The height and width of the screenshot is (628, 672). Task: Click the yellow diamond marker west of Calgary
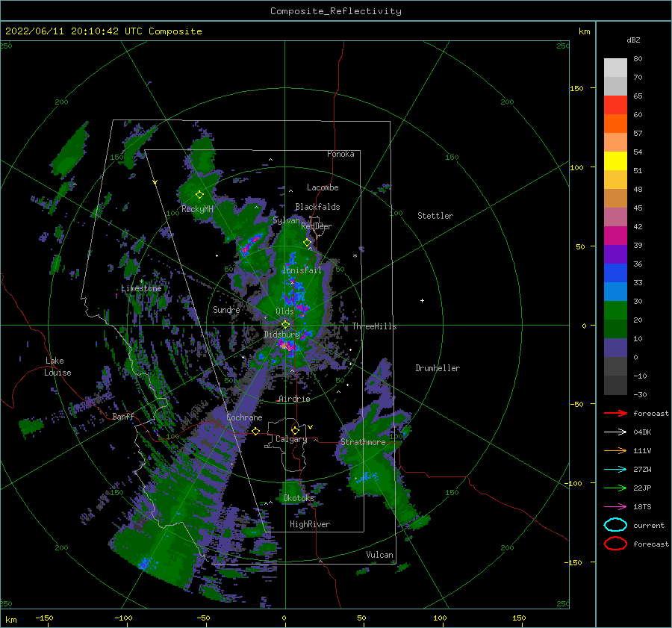[256, 431]
